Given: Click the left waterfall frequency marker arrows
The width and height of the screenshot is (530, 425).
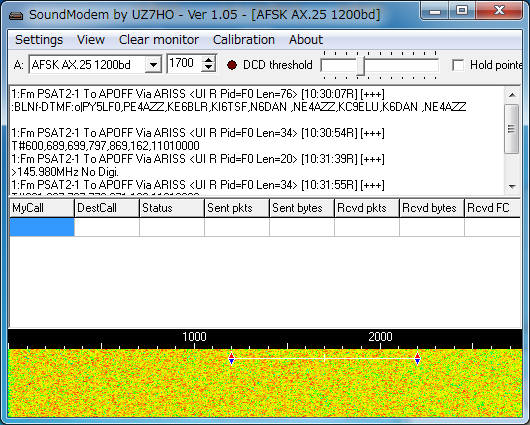Looking at the screenshot, I should 231,358.
